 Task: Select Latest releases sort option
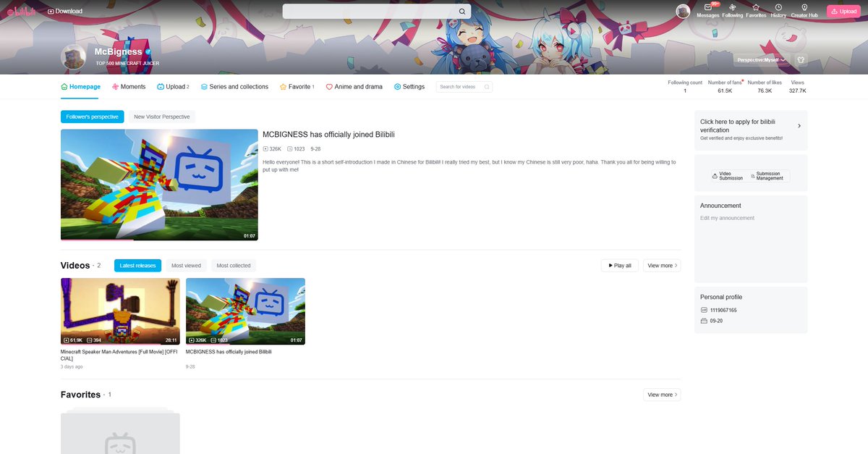click(137, 266)
